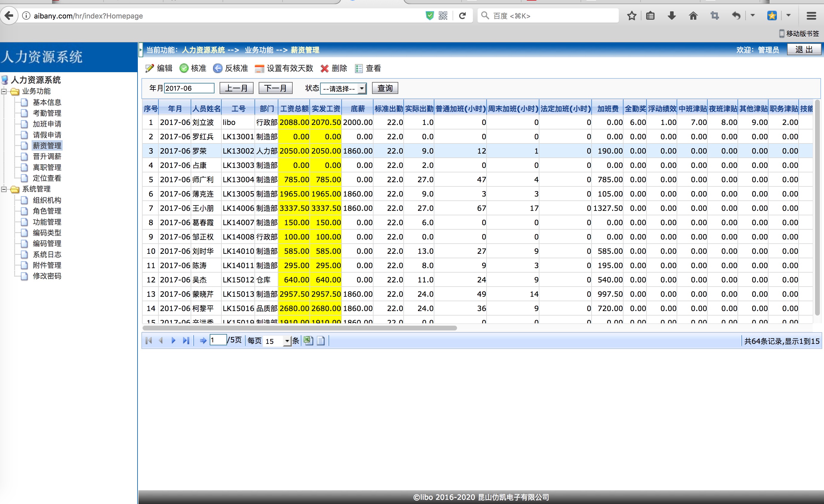Click the 查看 view list icon
Viewport: 824px width, 504px height.
point(359,69)
